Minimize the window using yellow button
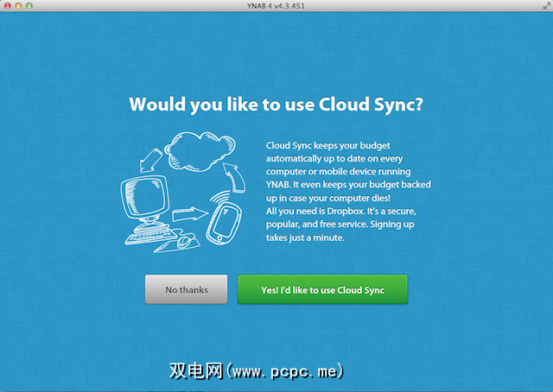This screenshot has width=553, height=392. (18, 6)
